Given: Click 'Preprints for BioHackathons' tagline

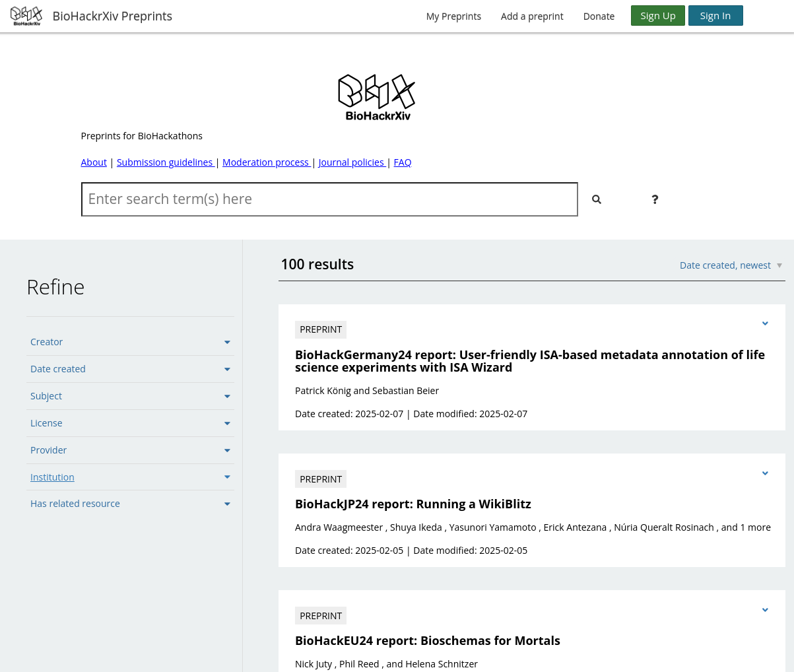Looking at the screenshot, I should (x=142, y=136).
